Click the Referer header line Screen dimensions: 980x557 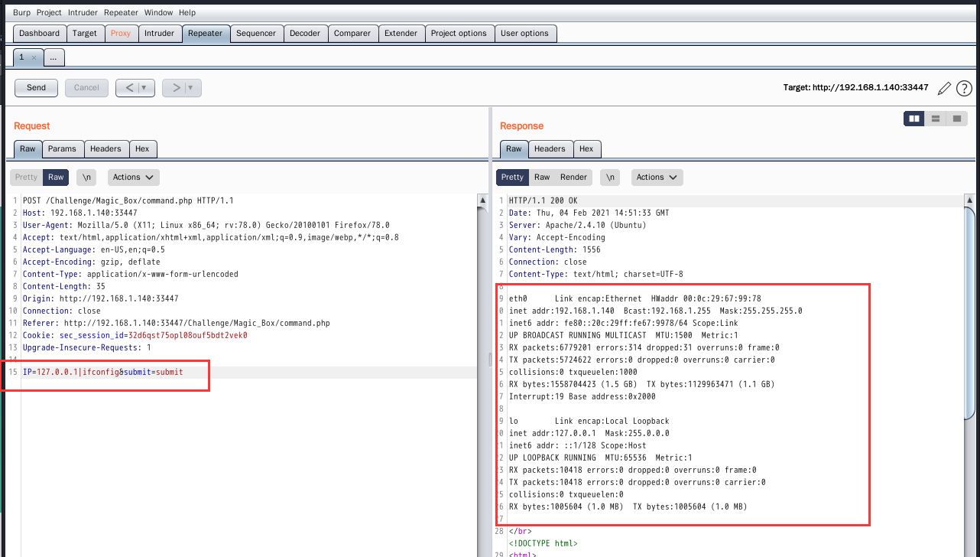[x=177, y=324]
